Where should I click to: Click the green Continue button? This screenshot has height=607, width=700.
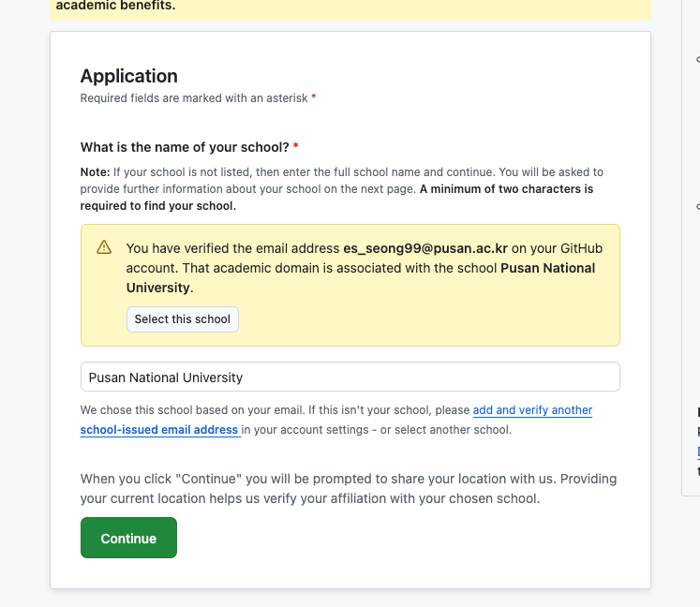coord(128,538)
